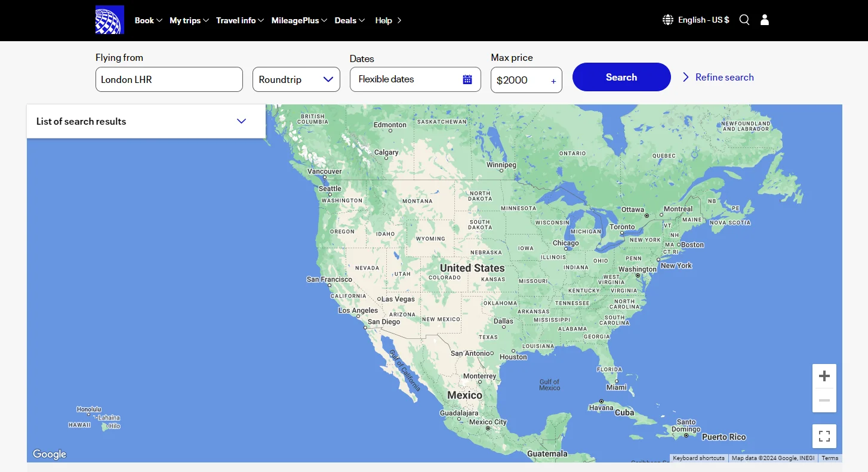This screenshot has width=868, height=472.
Task: Open the calendar icon in Dates field
Action: (467, 79)
